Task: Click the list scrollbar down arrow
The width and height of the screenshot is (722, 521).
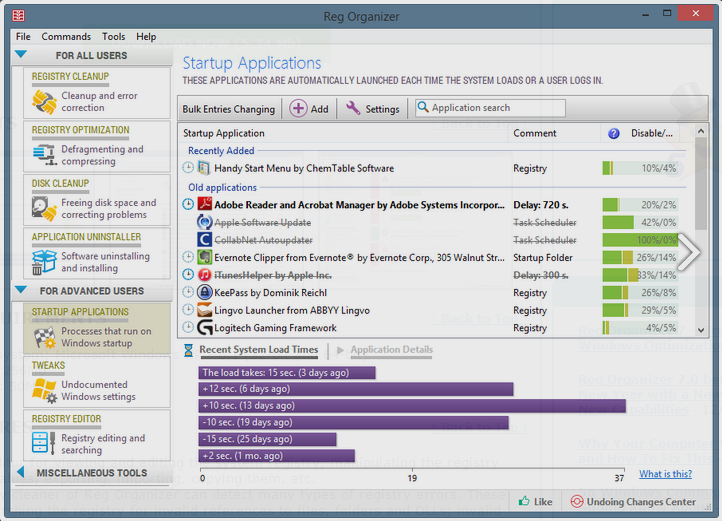Action: coord(701,330)
